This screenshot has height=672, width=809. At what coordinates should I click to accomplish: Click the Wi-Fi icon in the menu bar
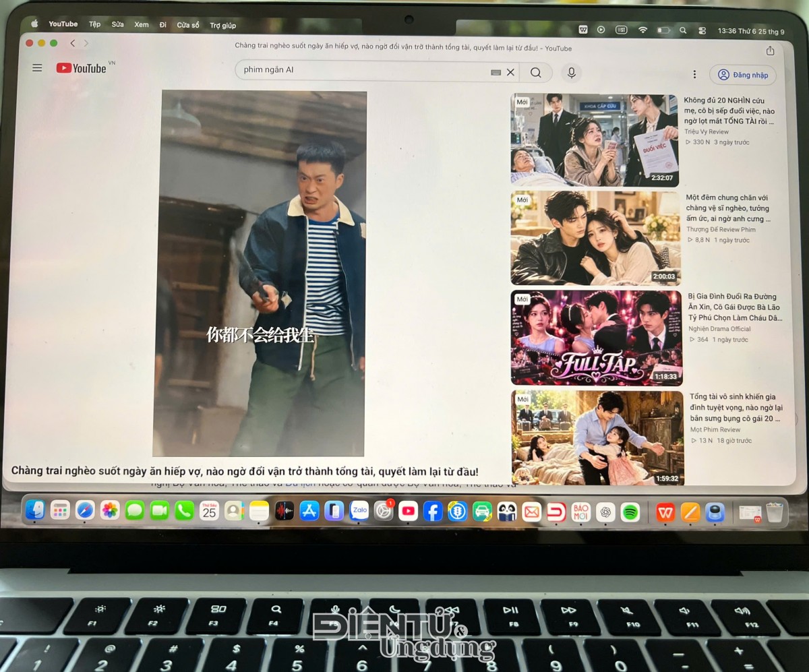642,30
